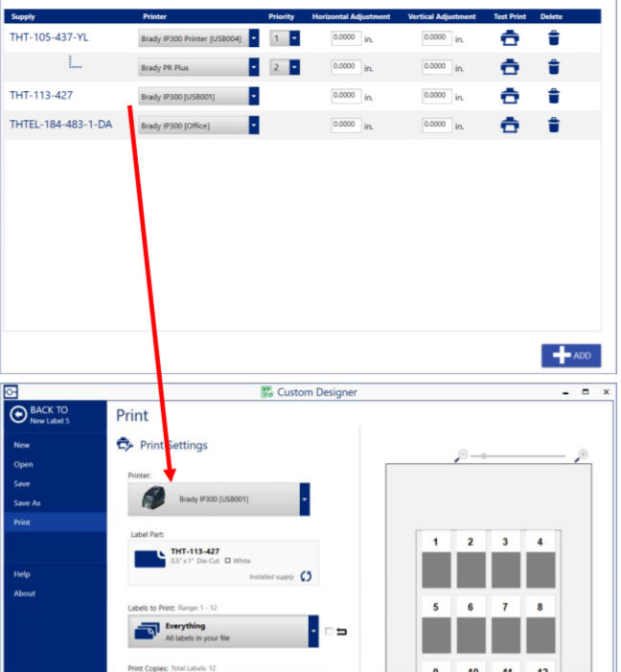Viewport: 621px width, 672px height.
Task: Click the THT-113-427 label part icon
Action: click(149, 559)
